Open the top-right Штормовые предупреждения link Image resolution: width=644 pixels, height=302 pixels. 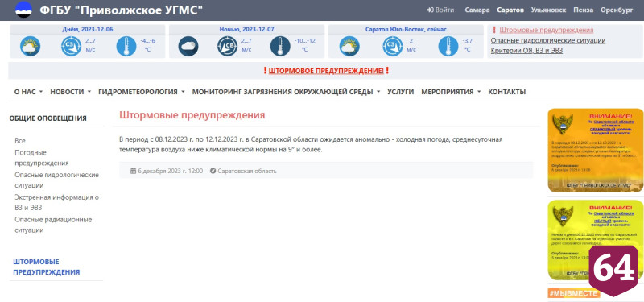(x=547, y=30)
